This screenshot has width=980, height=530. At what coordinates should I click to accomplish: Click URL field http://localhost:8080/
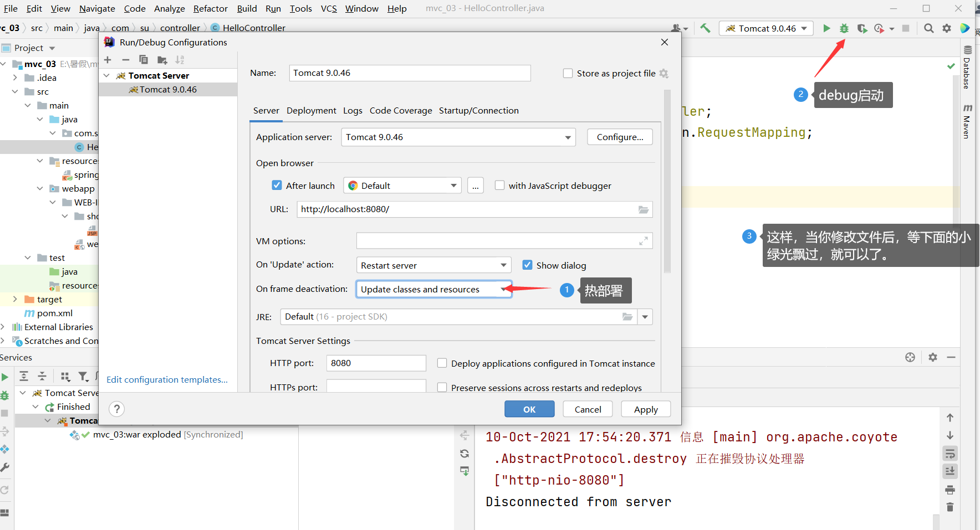(474, 209)
